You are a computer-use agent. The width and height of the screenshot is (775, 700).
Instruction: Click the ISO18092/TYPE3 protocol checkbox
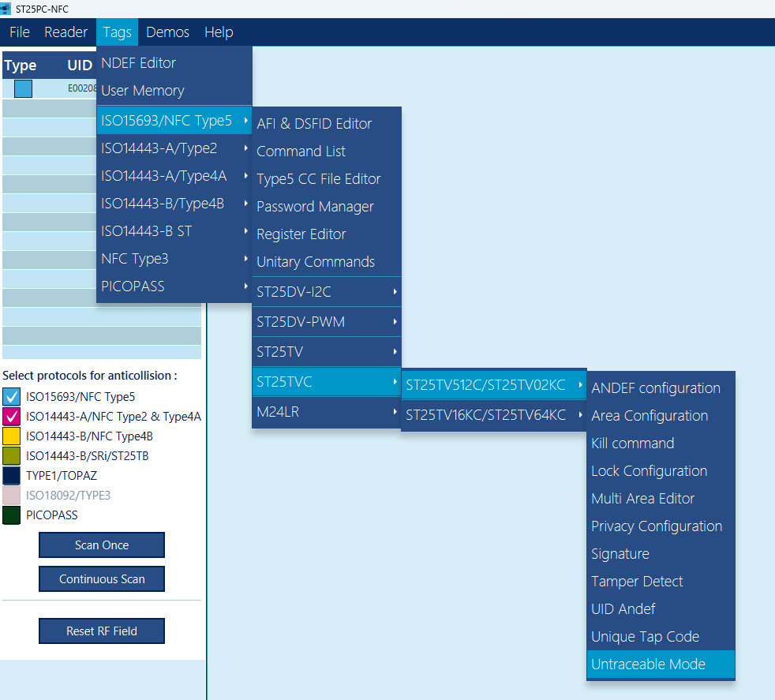tap(11, 496)
